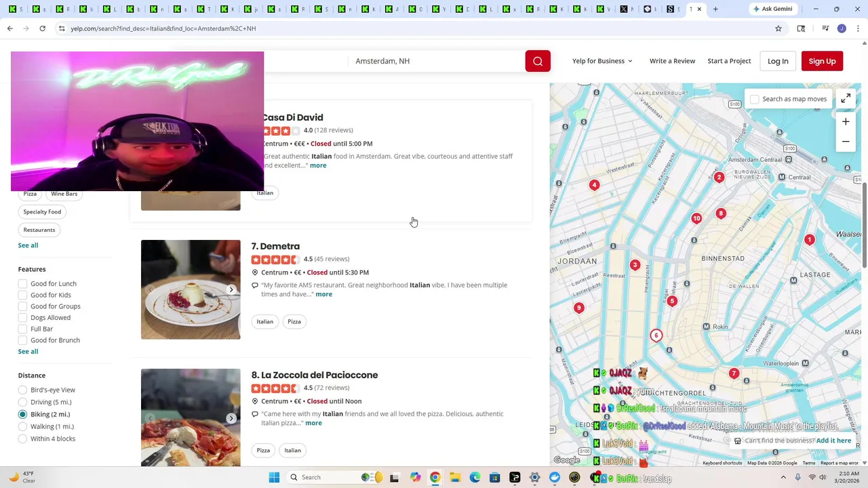Image resolution: width=868 pixels, height=488 pixels.
Task: Enable the Good for Groups filter
Action: pyautogui.click(x=22, y=306)
